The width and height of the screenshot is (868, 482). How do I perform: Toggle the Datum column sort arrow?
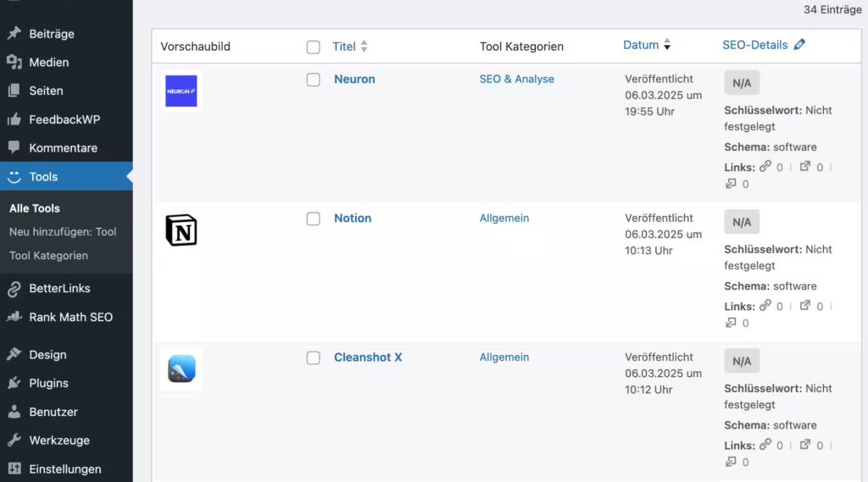click(x=667, y=46)
